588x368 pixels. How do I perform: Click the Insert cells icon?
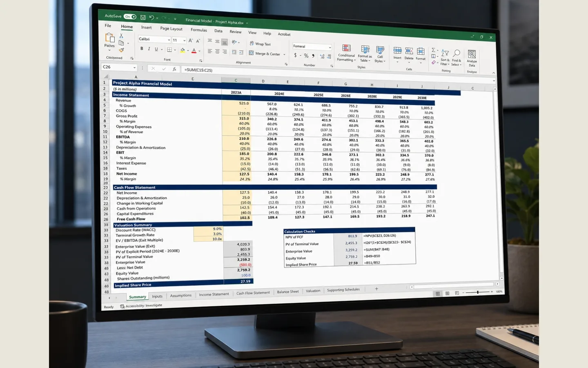[x=397, y=51]
